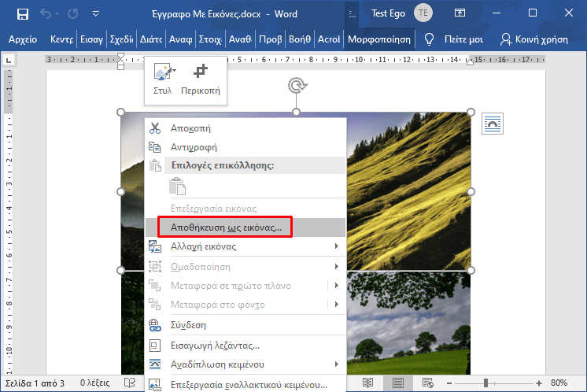This screenshot has height=392, width=587.
Task: Click the top-right image resize handle
Action: pos(471,112)
